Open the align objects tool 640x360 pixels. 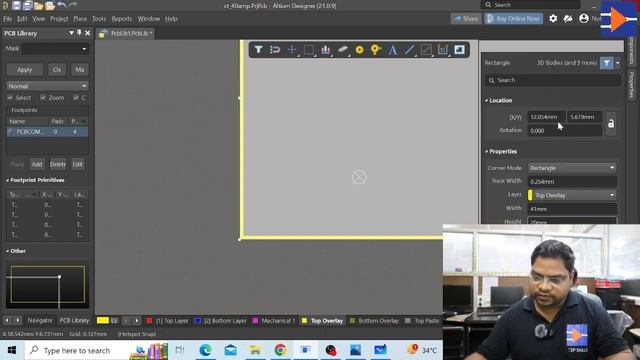point(325,50)
